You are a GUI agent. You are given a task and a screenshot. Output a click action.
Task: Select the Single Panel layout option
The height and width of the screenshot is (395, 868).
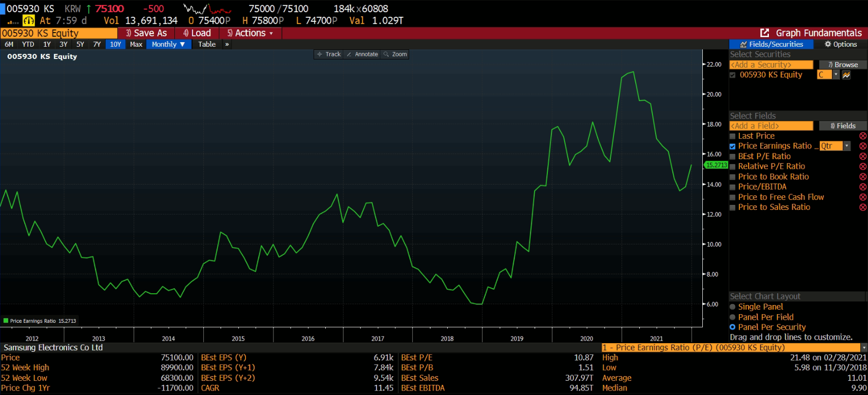tap(732, 307)
